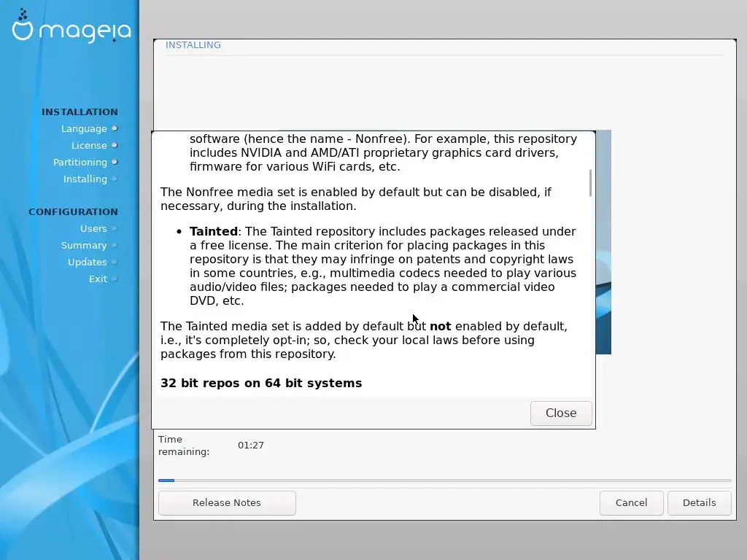This screenshot has width=747, height=560.
Task: Click the bullet beside Partitioning step
Action: 115,162
